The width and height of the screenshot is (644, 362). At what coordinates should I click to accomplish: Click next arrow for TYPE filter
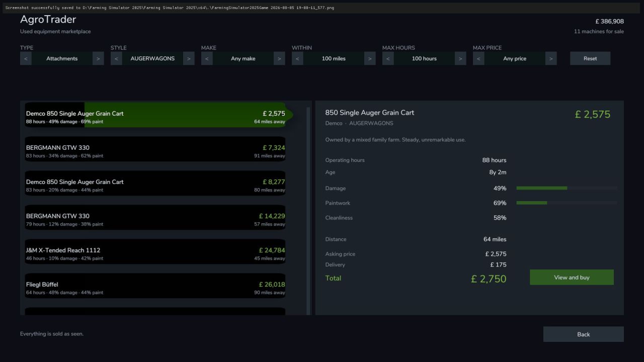(98, 58)
